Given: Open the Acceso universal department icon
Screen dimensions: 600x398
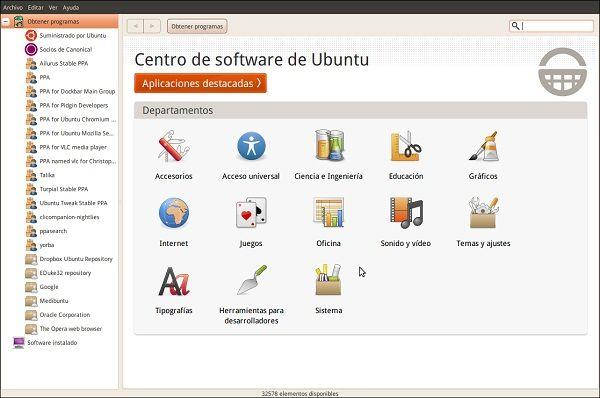Looking at the screenshot, I should point(251,146).
